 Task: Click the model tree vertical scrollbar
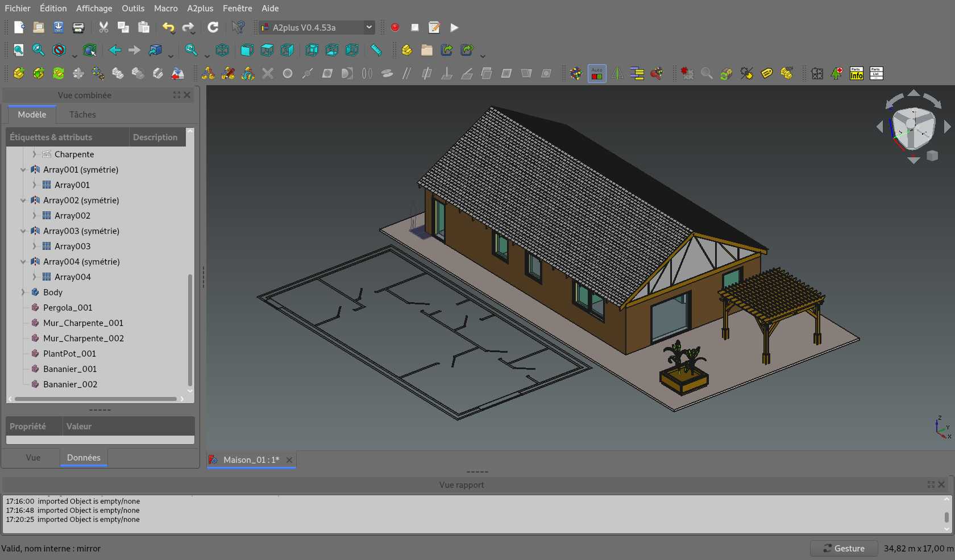click(x=190, y=329)
